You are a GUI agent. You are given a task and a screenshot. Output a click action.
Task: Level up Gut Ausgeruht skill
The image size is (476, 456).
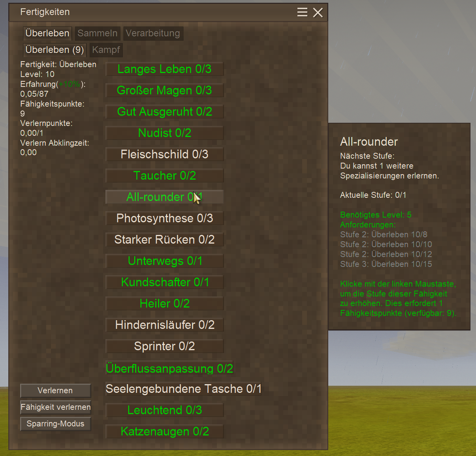point(164,112)
